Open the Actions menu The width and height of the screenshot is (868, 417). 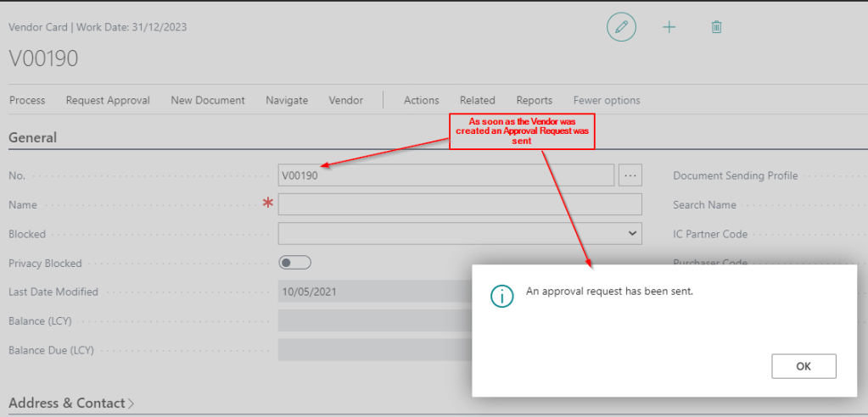coord(422,100)
